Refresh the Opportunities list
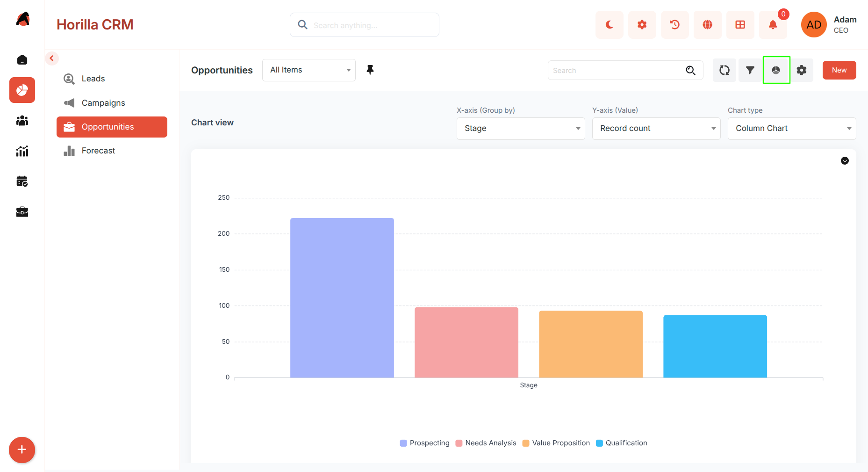 pos(725,70)
